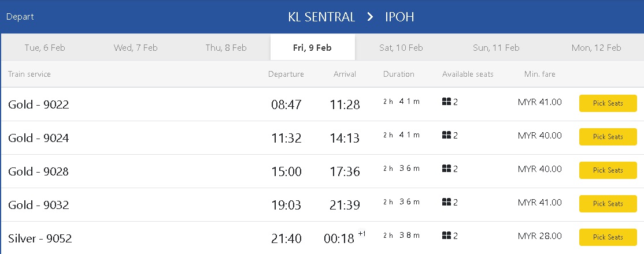644x254 pixels.
Task: Pick Seats for the MYR 41.00 19:03 train
Action: [x=608, y=204]
